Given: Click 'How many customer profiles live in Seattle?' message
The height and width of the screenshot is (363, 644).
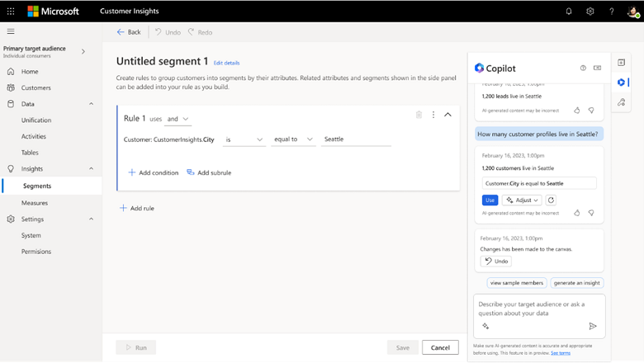Looking at the screenshot, I should pyautogui.click(x=538, y=134).
